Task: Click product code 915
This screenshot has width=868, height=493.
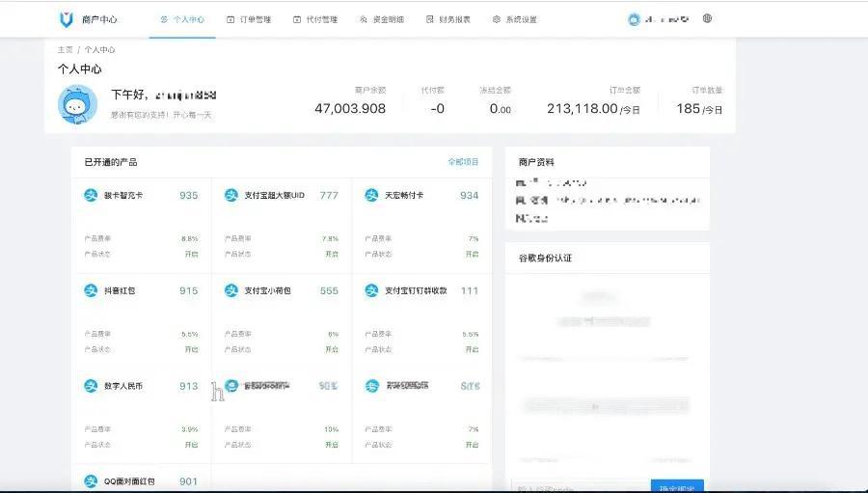Action: pyautogui.click(x=188, y=290)
